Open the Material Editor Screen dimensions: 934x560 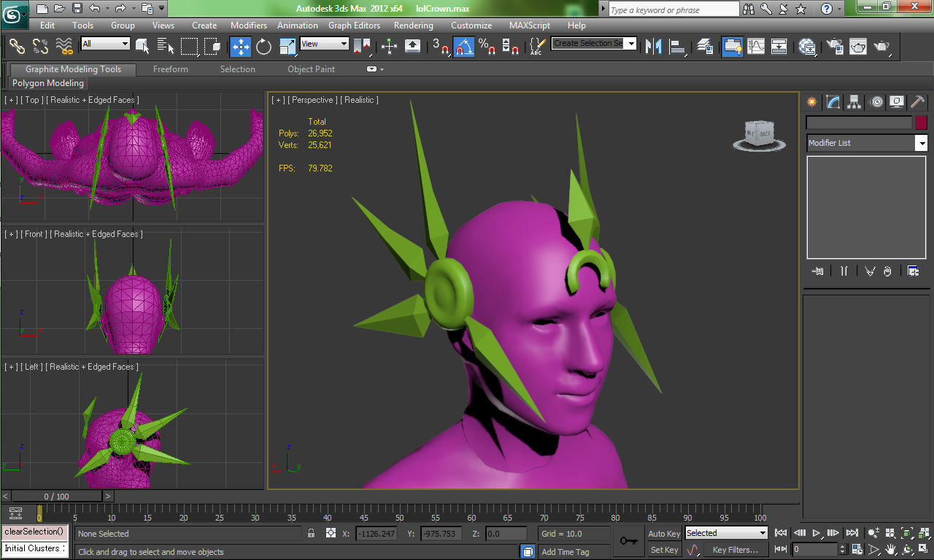[807, 46]
